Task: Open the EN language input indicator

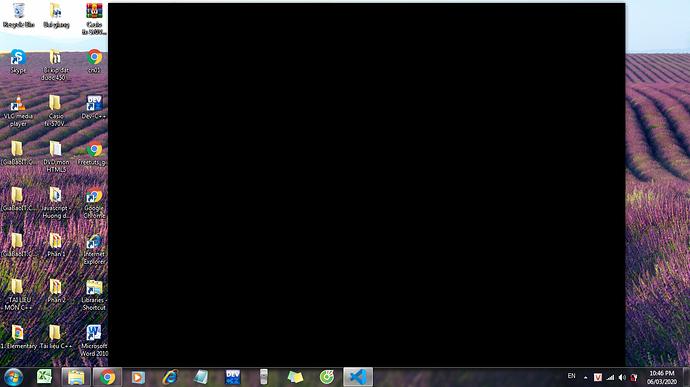Action: click(571, 376)
